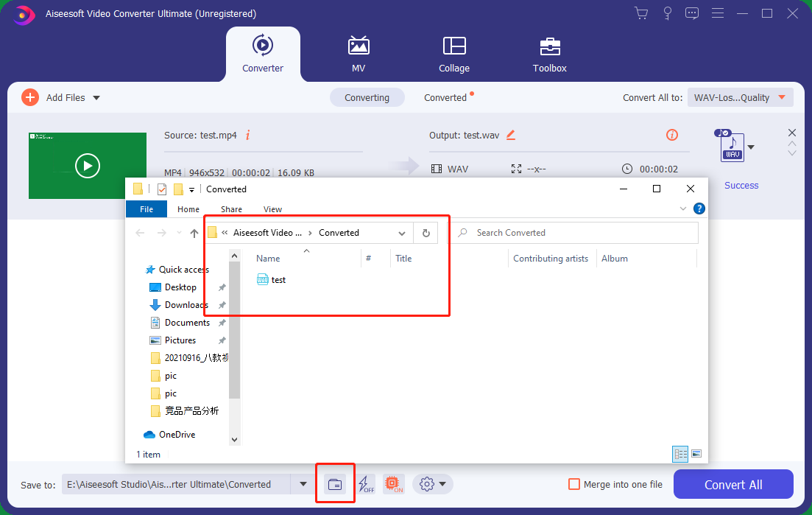Click the Convert All button
The height and width of the screenshot is (515, 812).
(x=733, y=485)
